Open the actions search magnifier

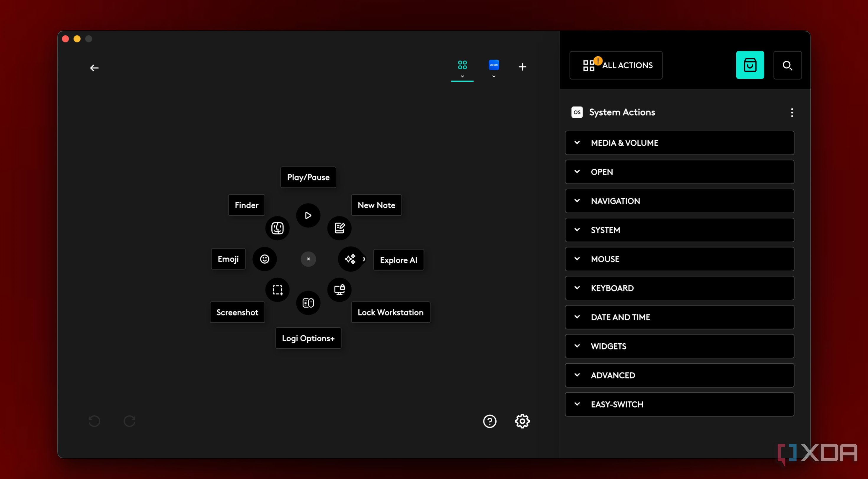[x=787, y=65]
